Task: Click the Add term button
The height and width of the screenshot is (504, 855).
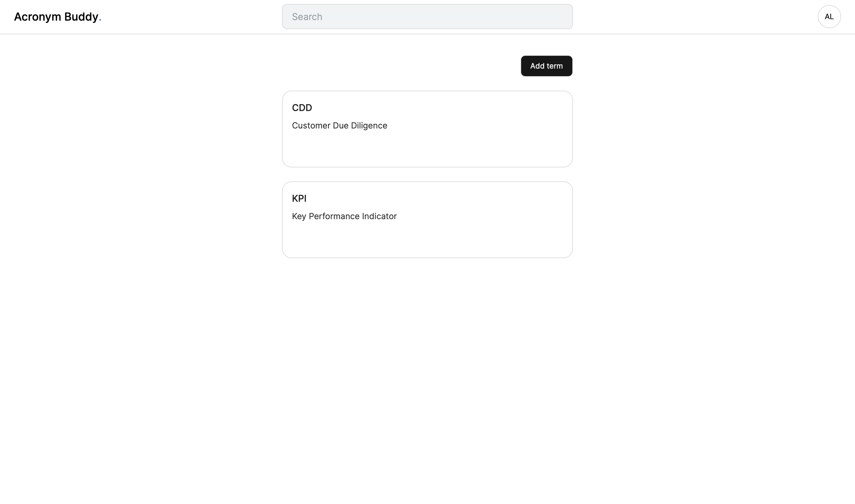Action: 546,66
